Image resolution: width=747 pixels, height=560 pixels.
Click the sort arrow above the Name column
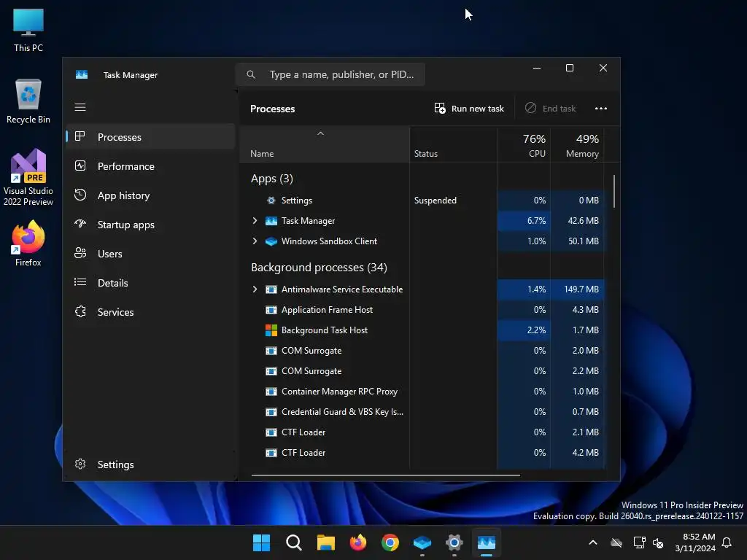pos(321,134)
